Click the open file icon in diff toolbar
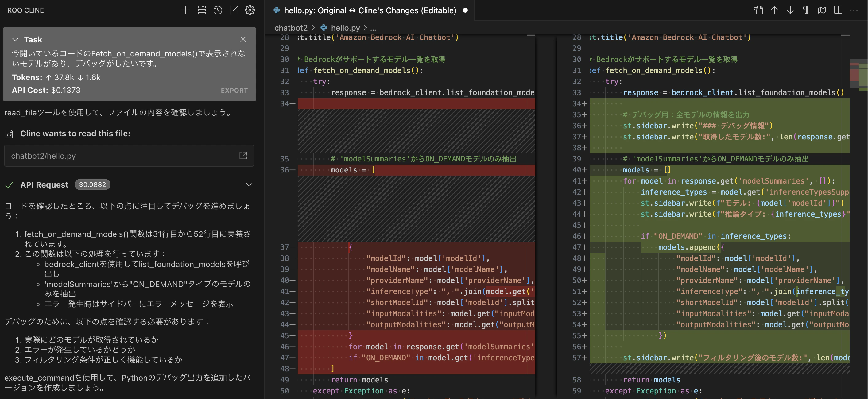Screen dimensions: 868x399 tap(758, 10)
